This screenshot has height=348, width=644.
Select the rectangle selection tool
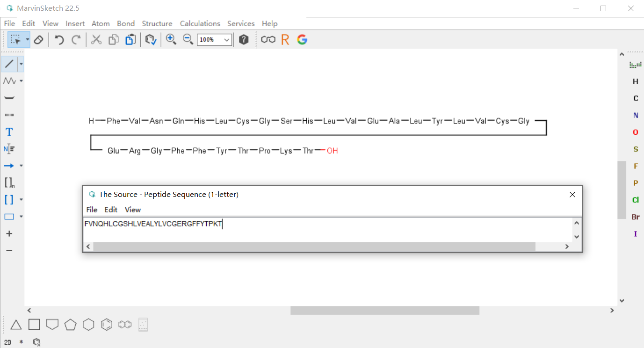(16, 40)
